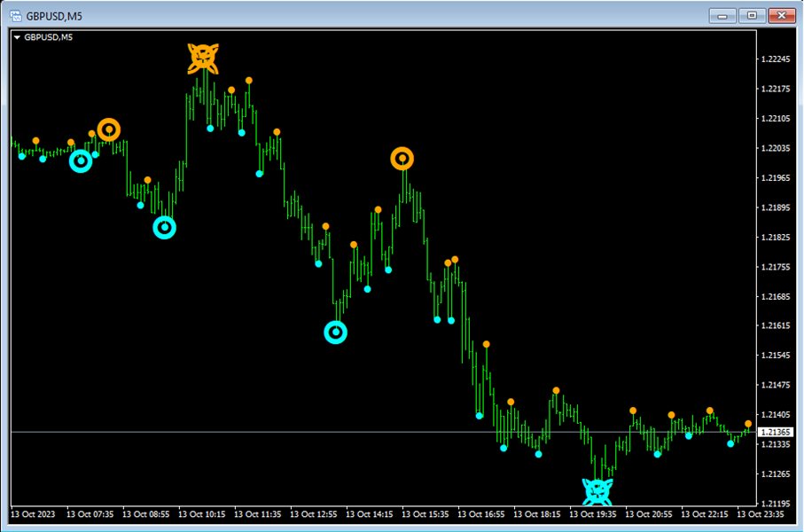Select the orange ring signal near 07:35
The width and height of the screenshot is (804, 532).
[108, 129]
